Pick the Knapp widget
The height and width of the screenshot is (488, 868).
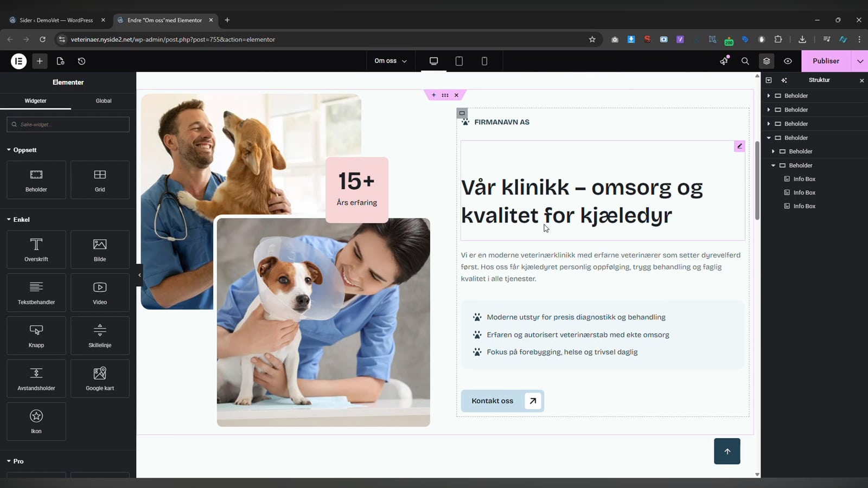tap(36, 336)
